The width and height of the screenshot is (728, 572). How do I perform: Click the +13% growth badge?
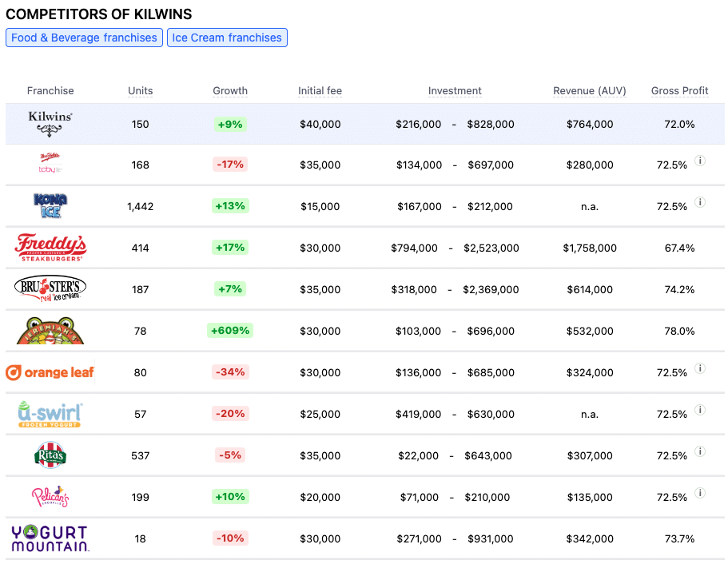[x=230, y=205]
